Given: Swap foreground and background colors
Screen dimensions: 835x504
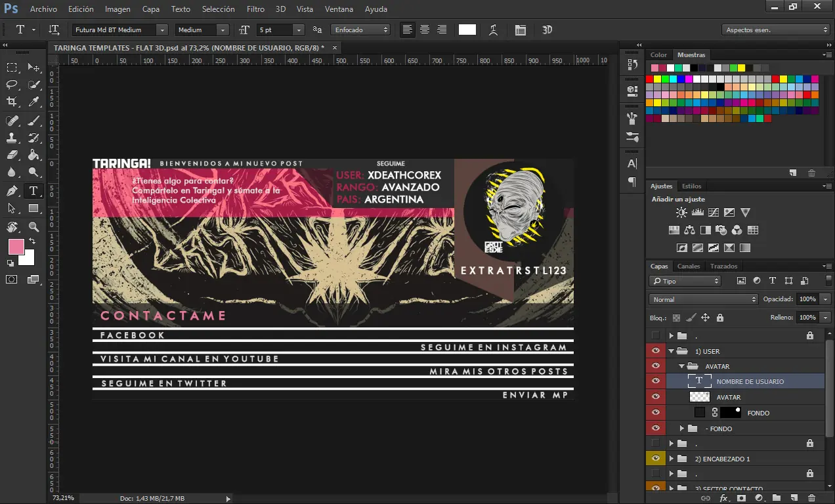Looking at the screenshot, I should coord(32,241).
